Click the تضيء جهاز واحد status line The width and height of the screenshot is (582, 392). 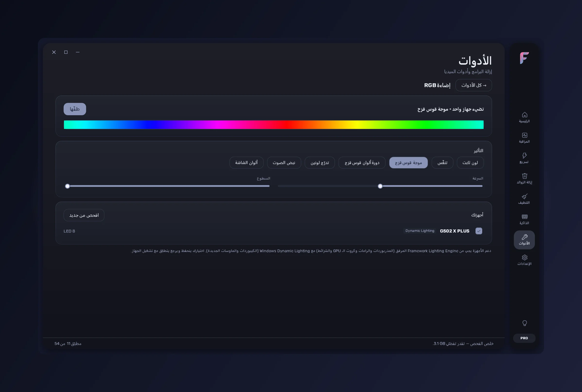[450, 109]
